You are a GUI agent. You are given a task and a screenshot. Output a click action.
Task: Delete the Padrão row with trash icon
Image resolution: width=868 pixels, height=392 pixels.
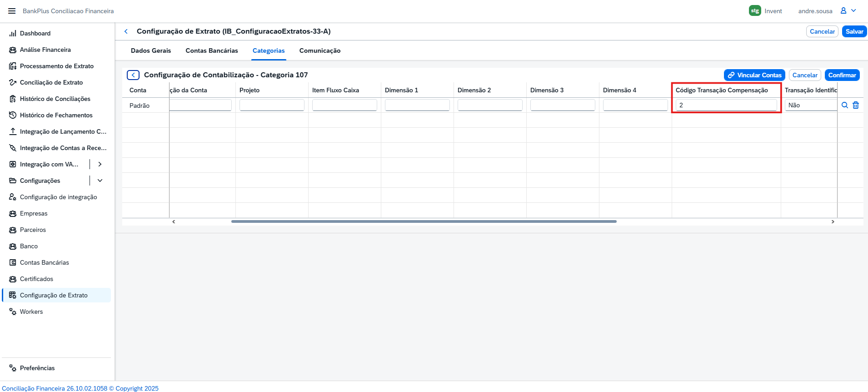856,105
